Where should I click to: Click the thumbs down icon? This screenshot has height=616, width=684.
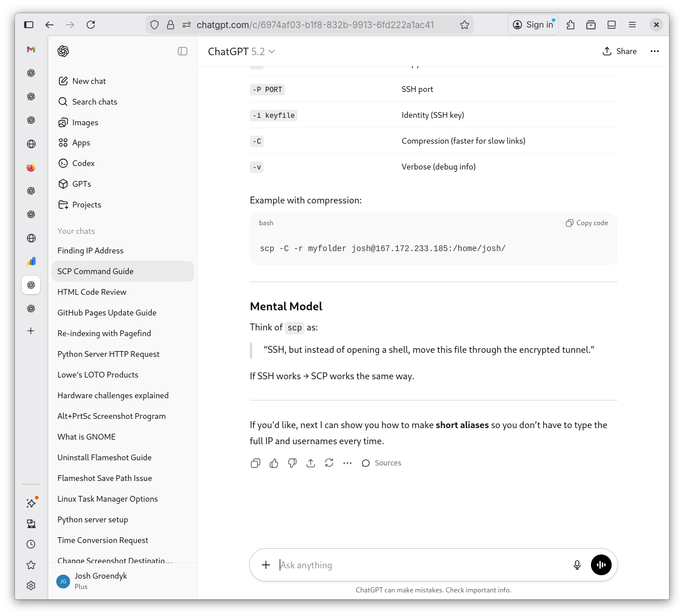(292, 463)
